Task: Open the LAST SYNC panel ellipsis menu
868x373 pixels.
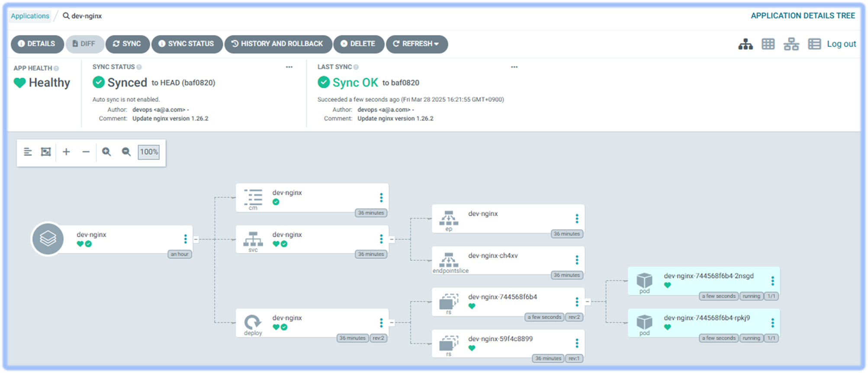Action: click(514, 67)
